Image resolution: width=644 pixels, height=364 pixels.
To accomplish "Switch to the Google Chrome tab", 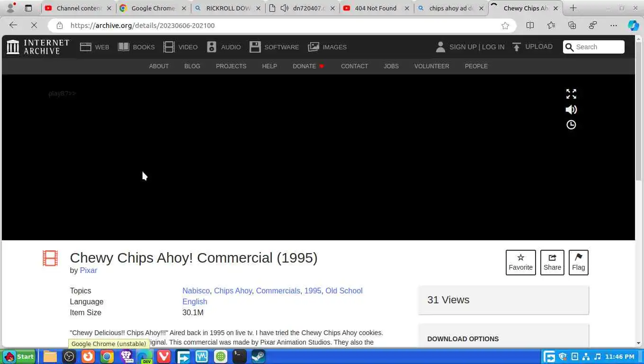I will tap(152, 8).
